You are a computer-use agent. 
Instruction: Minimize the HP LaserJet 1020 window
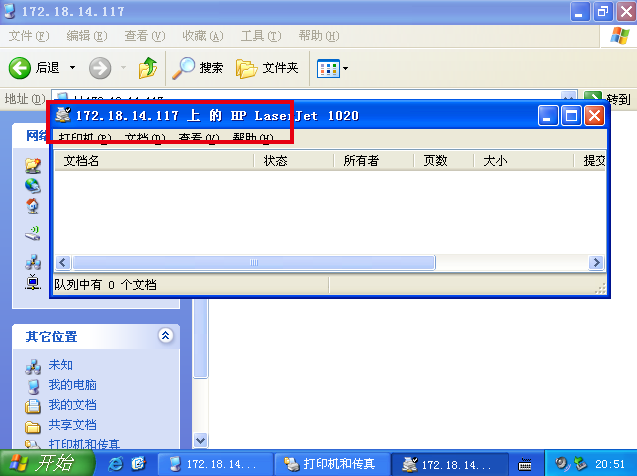coord(548,116)
